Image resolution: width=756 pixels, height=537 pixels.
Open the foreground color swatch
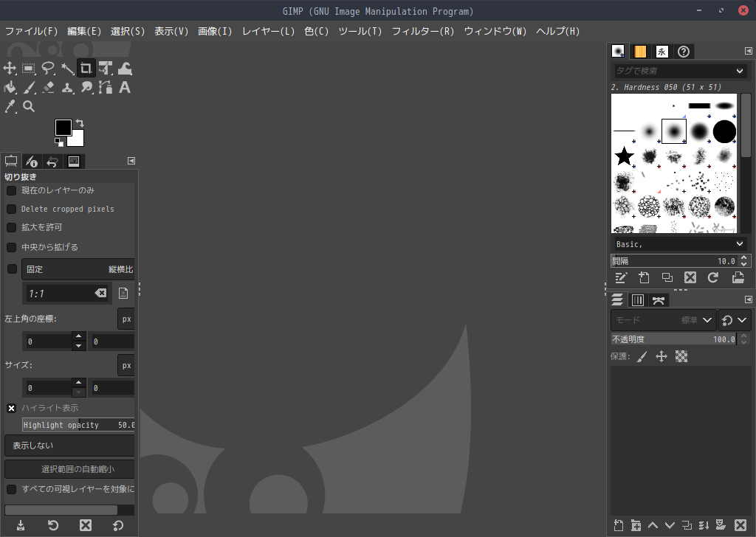click(63, 128)
